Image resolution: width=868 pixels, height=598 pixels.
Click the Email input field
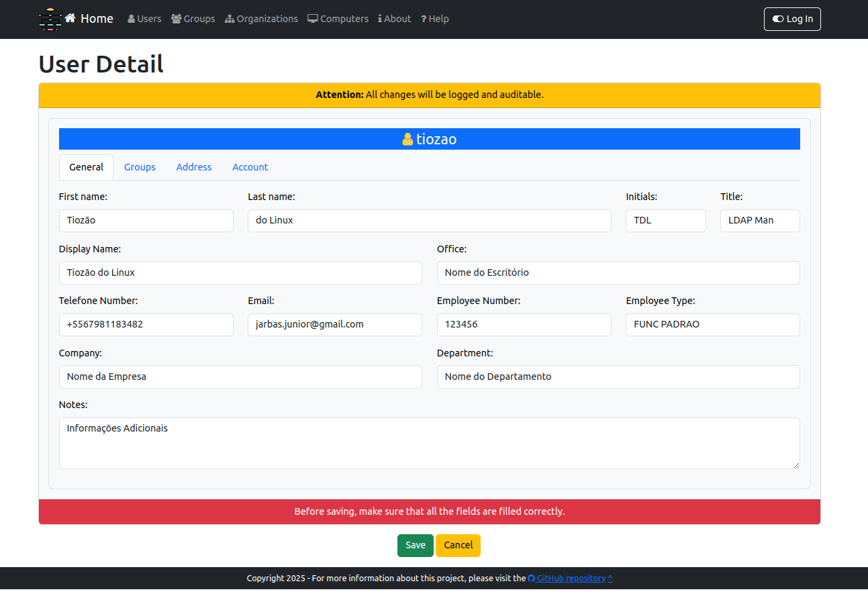tap(335, 325)
